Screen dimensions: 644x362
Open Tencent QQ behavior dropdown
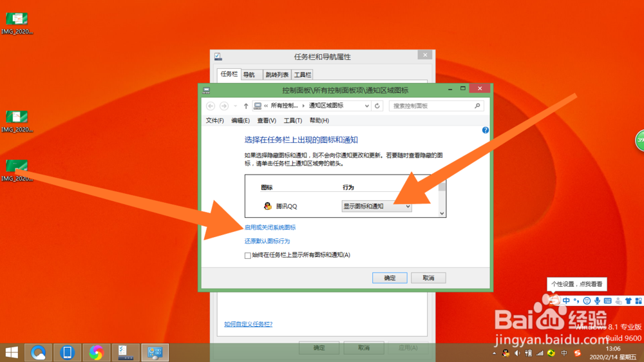click(x=377, y=206)
